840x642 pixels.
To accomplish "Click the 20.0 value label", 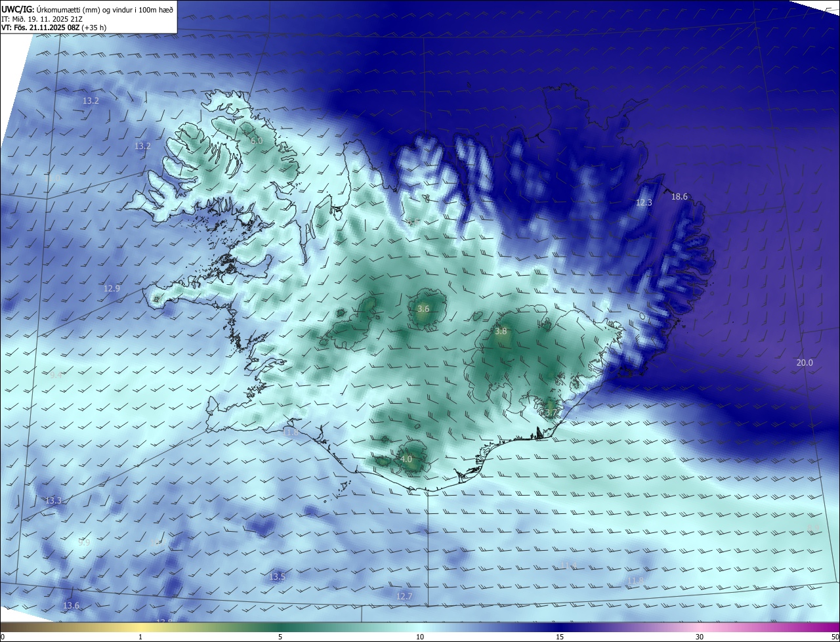I will (x=805, y=362).
